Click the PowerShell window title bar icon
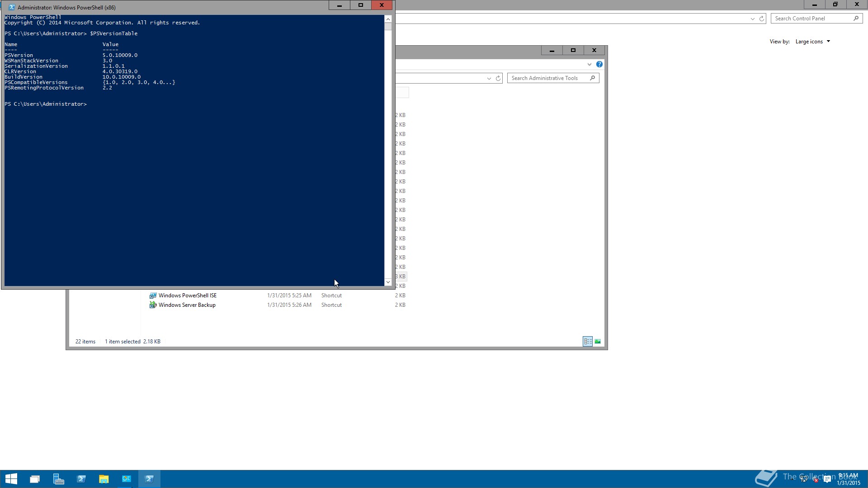Screen dimensions: 868x488 point(12,7)
